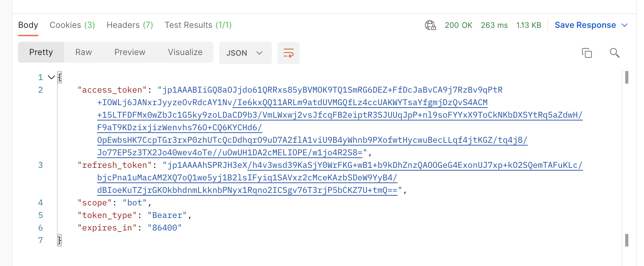Select the Body tab
The width and height of the screenshot is (644, 266).
(x=28, y=25)
